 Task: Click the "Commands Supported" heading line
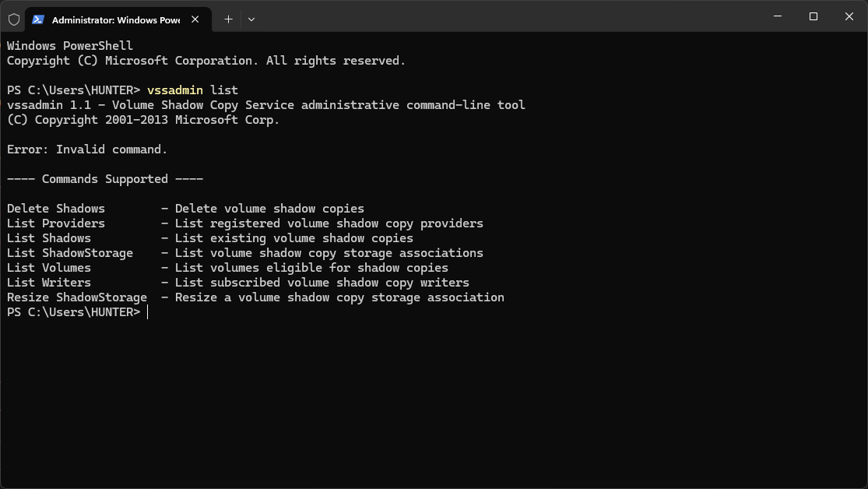(105, 179)
